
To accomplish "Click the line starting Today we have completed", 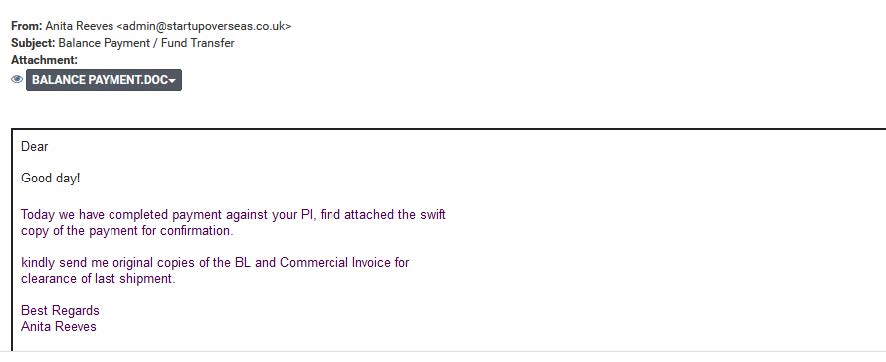I will 233,215.
